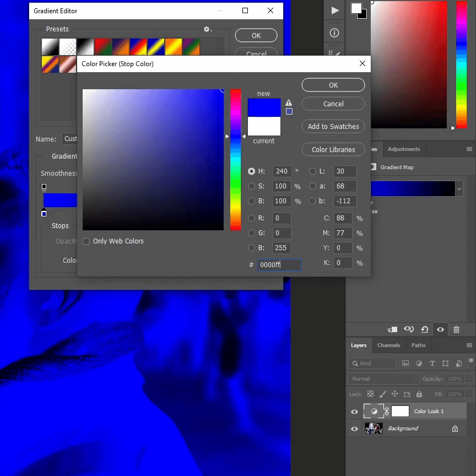Screen dimensions: 476x476
Task: Click the out-of-gamut warning triangle icon
Action: click(289, 102)
